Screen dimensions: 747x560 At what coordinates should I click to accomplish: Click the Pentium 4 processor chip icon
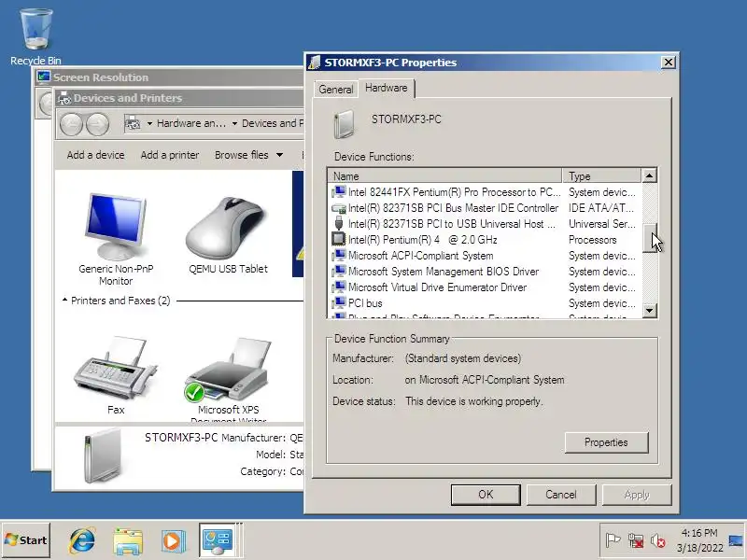(x=339, y=239)
